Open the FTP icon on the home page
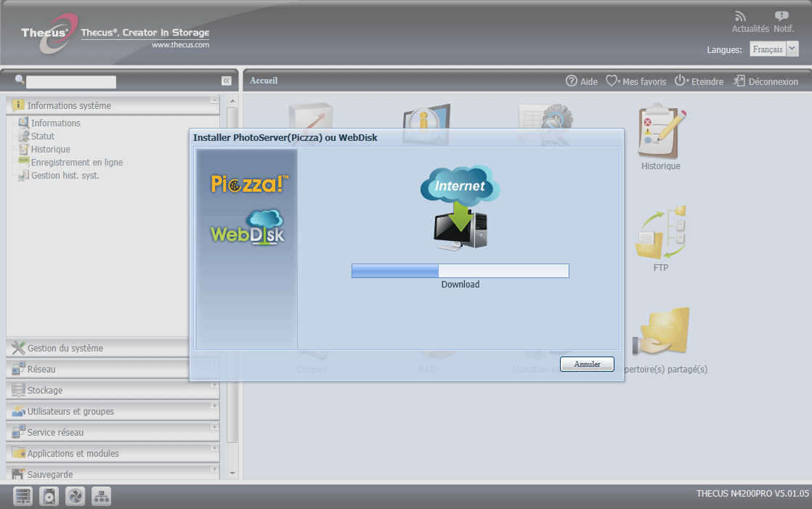Viewport: 812px width, 509px height. coord(661,232)
